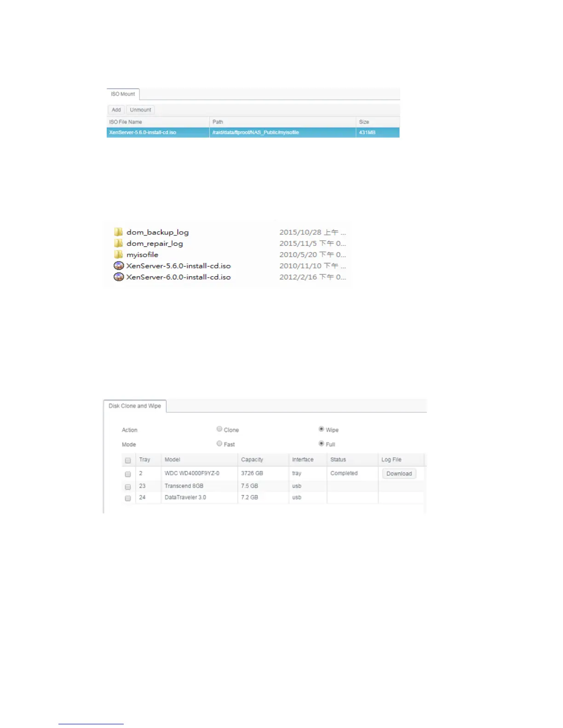Screen dimensions: 563x728
Task: Click the myisofile folder icon
Action: pyautogui.click(x=119, y=254)
